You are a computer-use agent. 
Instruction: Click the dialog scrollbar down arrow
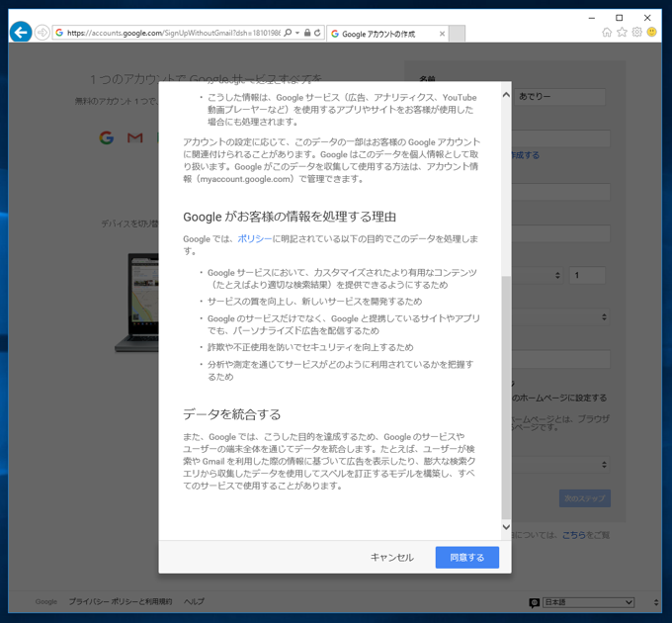(x=506, y=527)
